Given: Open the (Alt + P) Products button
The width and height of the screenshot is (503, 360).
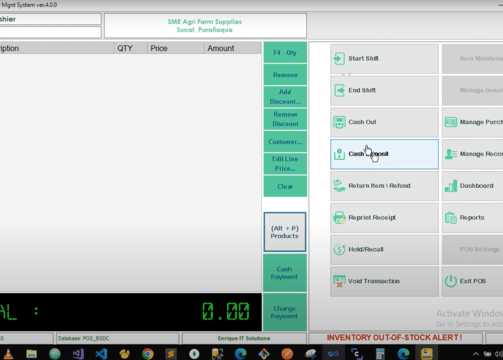Looking at the screenshot, I should point(285,232).
